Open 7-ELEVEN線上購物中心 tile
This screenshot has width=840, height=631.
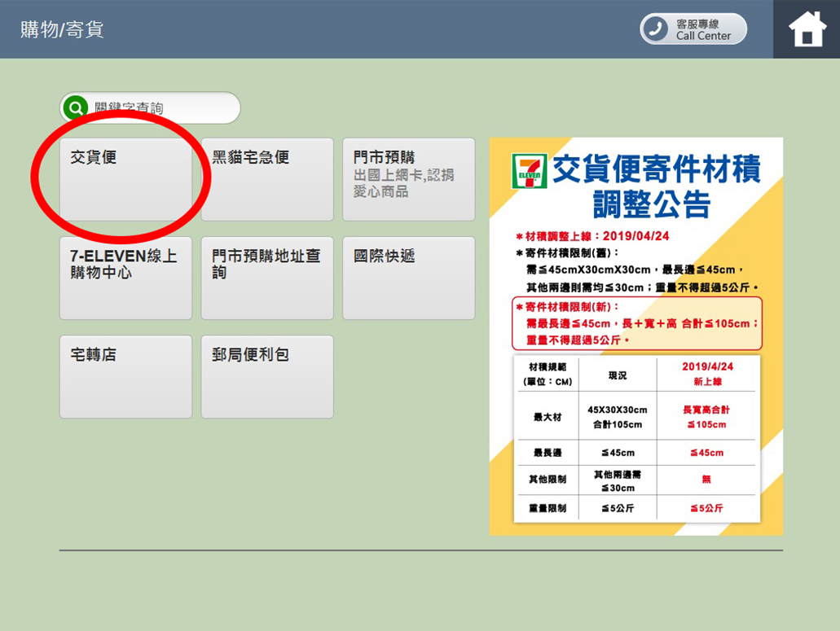(x=126, y=278)
